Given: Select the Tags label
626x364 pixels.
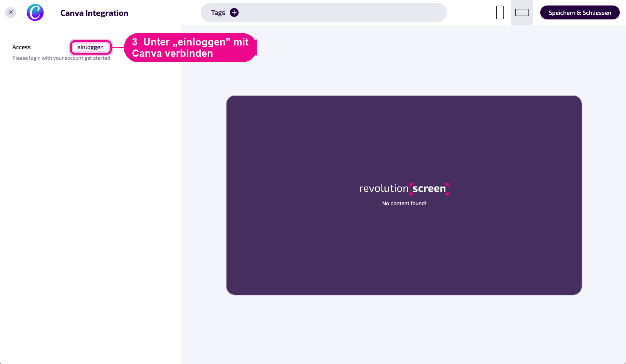Looking at the screenshot, I should pos(218,13).
